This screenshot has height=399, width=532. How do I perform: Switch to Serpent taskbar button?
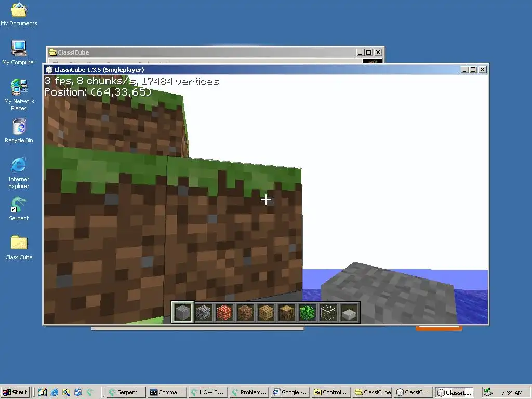click(126, 392)
